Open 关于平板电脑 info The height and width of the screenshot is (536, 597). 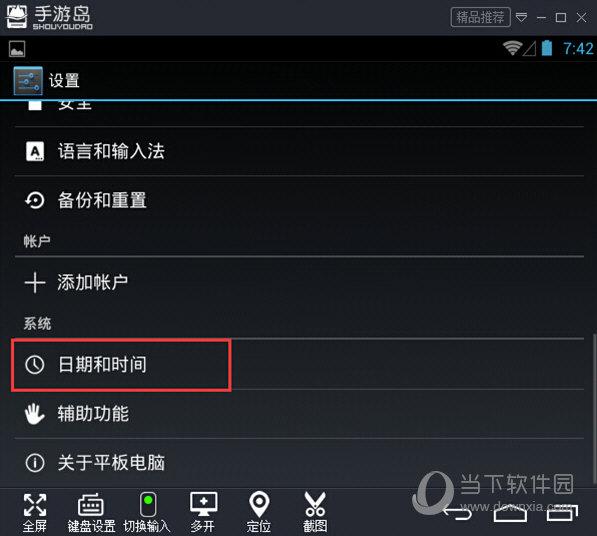coord(299,463)
